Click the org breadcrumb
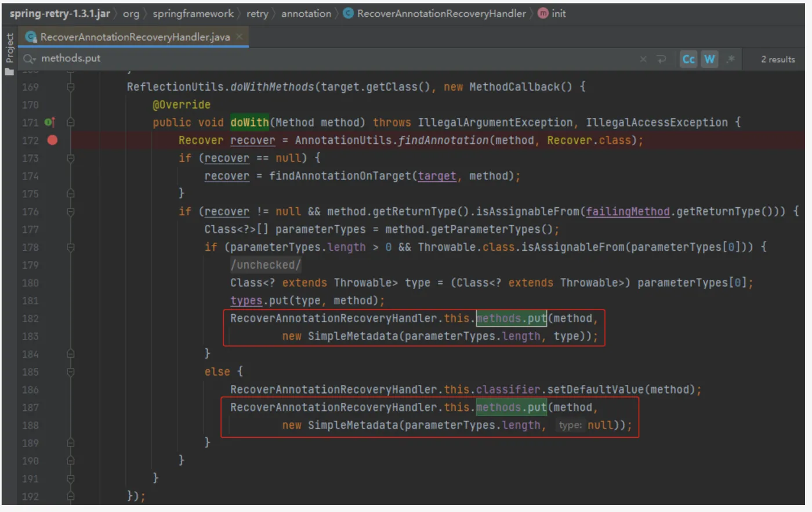The width and height of the screenshot is (812, 512). (x=131, y=13)
